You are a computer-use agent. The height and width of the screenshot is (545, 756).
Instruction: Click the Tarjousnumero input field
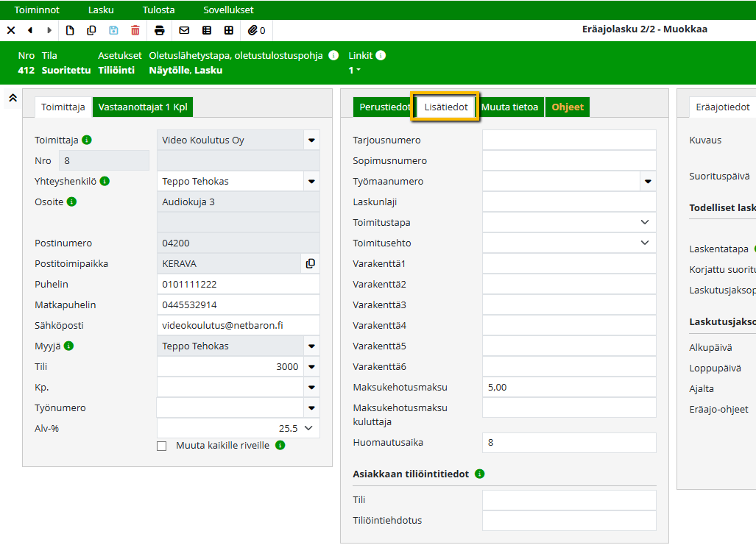click(x=568, y=140)
